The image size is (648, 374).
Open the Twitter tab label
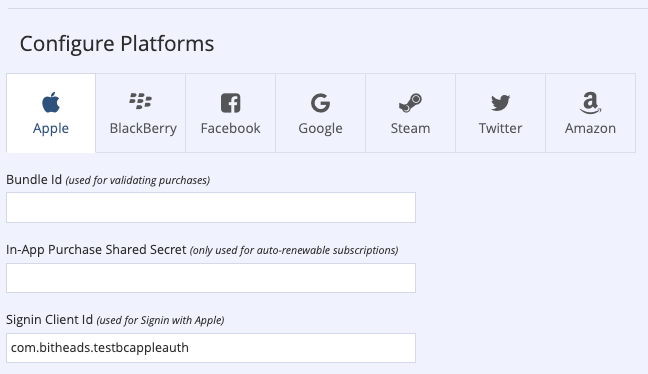point(500,129)
